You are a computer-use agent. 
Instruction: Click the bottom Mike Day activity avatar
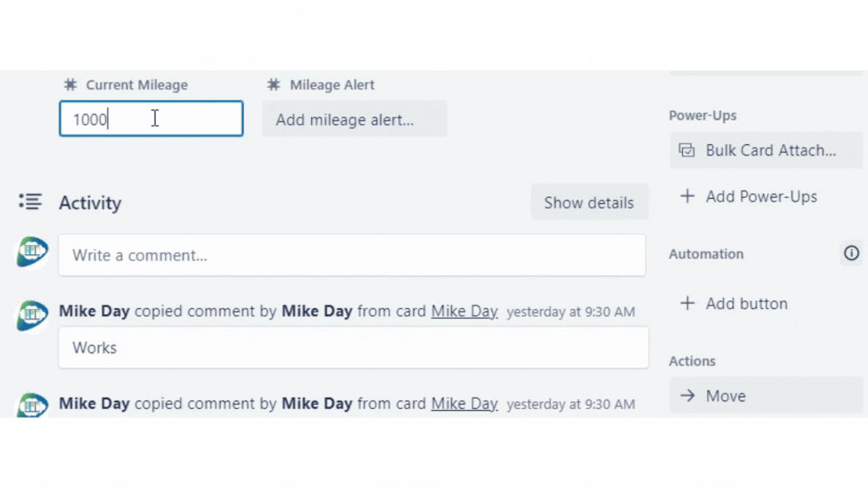pyautogui.click(x=32, y=405)
